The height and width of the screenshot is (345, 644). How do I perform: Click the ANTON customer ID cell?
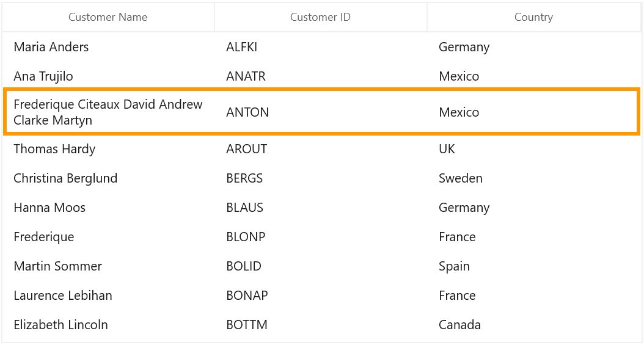point(320,112)
